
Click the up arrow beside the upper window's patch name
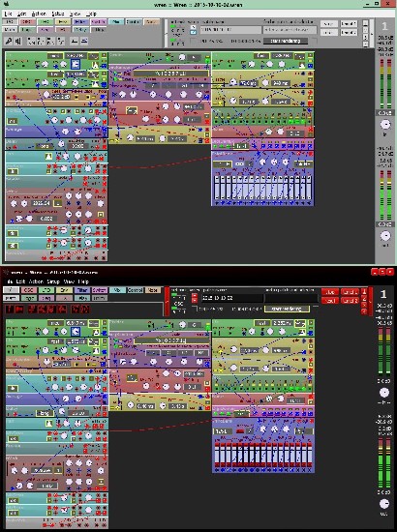(x=193, y=27)
